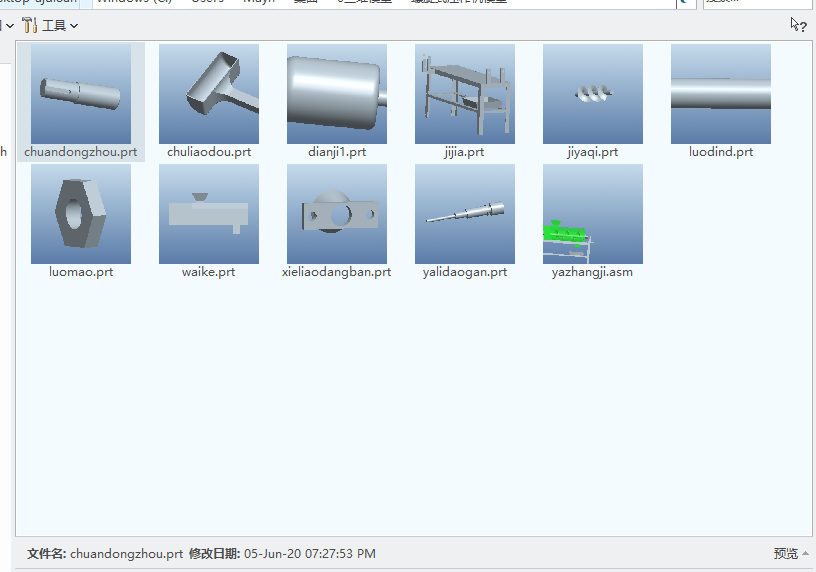816x572 pixels.
Task: Select the yazhangji.asm assembly thumbnail
Action: (x=593, y=214)
